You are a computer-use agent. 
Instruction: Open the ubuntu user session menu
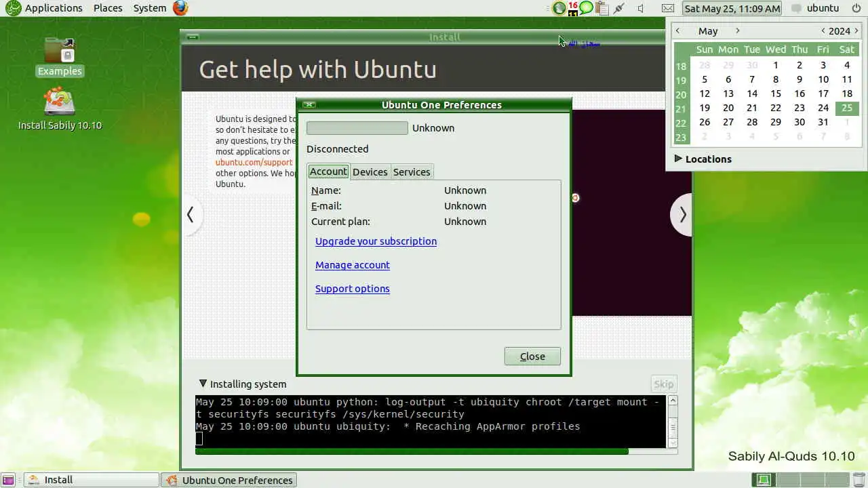coord(815,8)
